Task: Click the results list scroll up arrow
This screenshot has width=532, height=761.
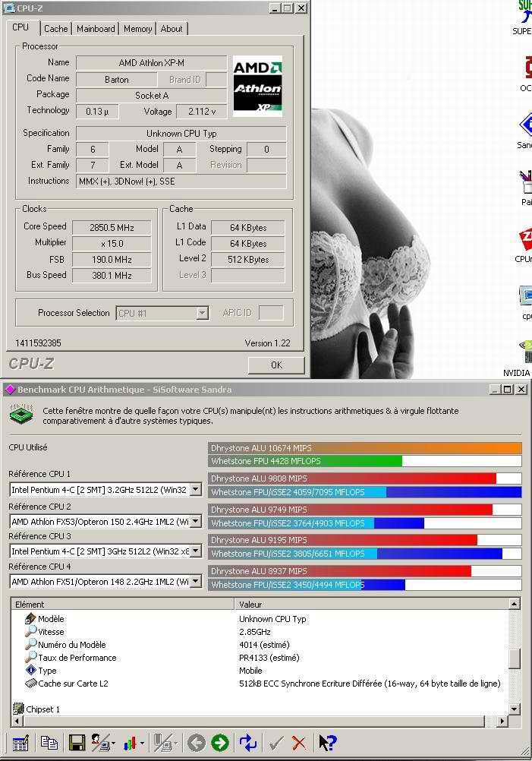Action: coord(515,604)
